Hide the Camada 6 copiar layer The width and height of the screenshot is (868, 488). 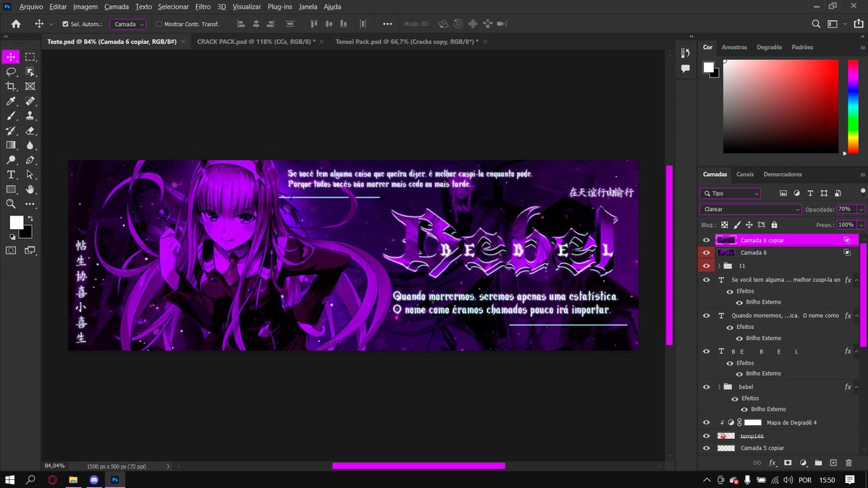707,240
